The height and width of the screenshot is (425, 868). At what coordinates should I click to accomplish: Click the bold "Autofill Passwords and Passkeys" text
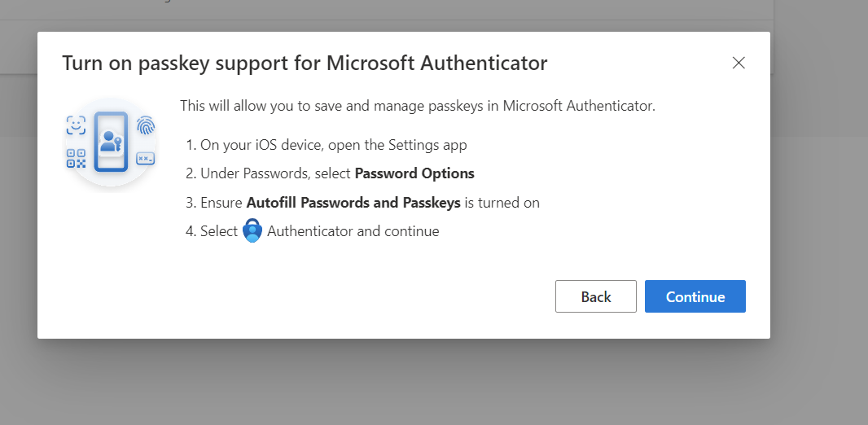click(x=353, y=203)
